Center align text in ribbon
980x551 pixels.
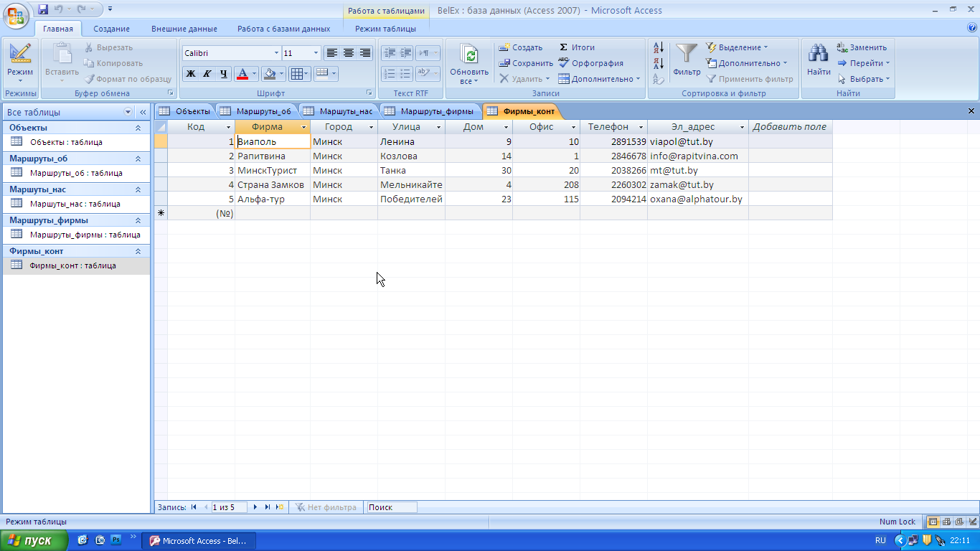tap(349, 53)
